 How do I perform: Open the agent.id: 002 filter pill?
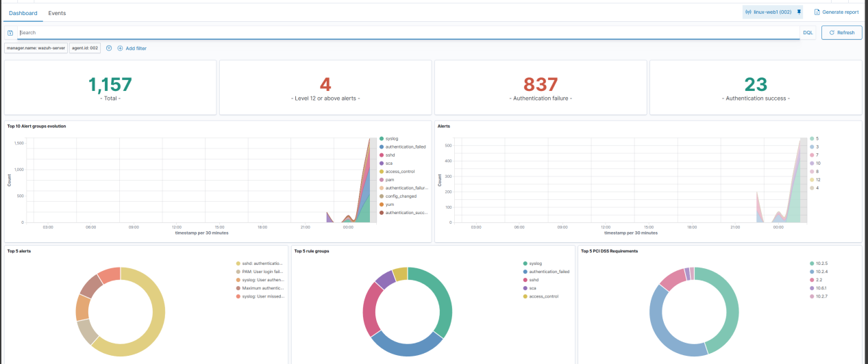[85, 49]
